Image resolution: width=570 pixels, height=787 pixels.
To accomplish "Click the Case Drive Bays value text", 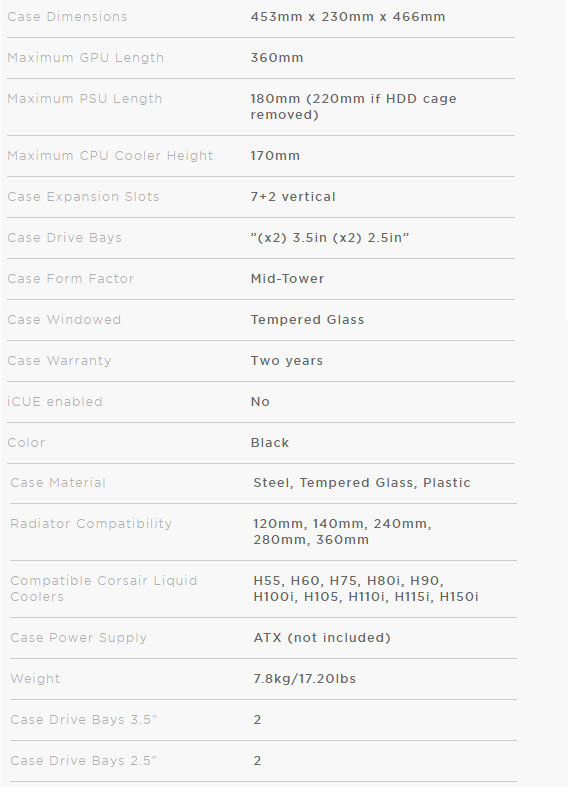I will pos(330,237).
